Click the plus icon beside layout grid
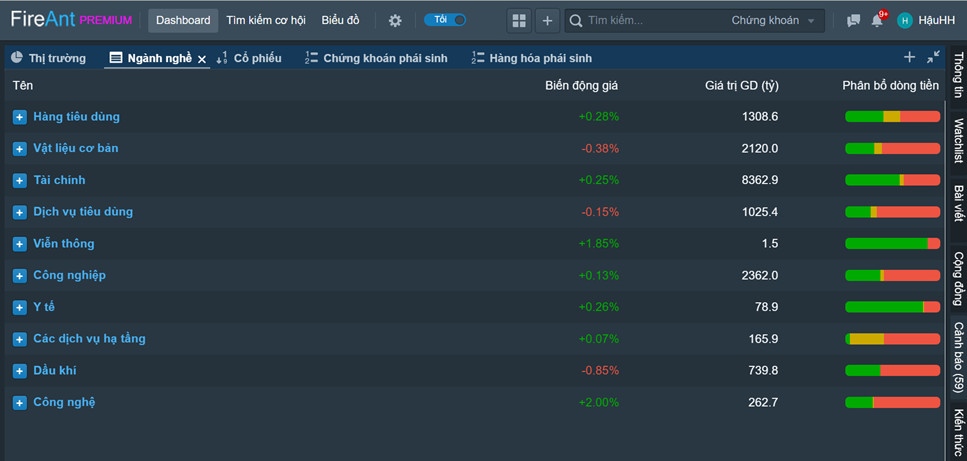The image size is (967, 461). point(547,20)
